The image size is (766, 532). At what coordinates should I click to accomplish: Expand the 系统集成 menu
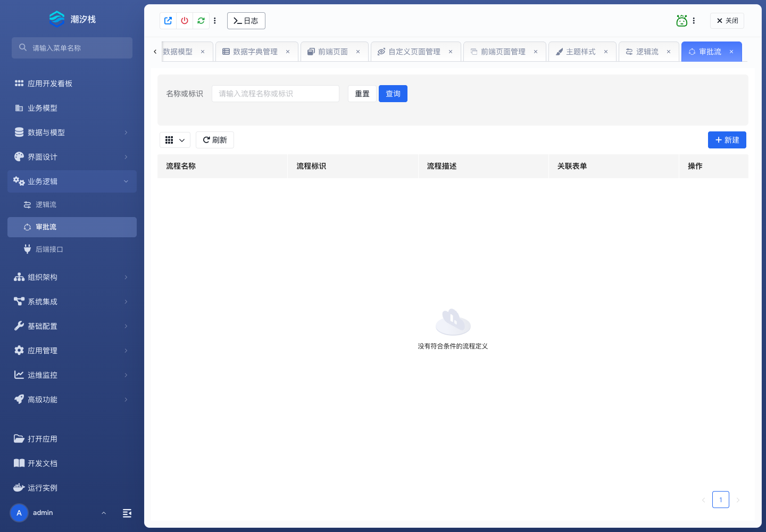[x=72, y=302]
